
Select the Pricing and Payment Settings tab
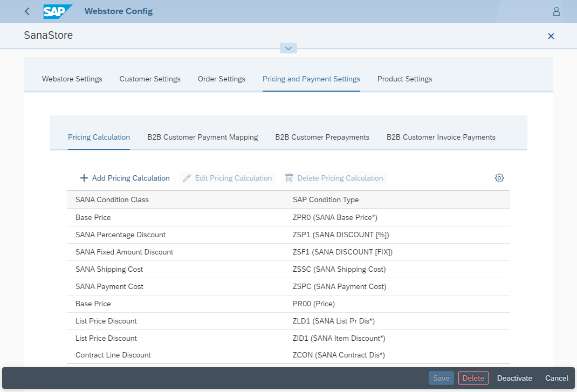coord(311,79)
